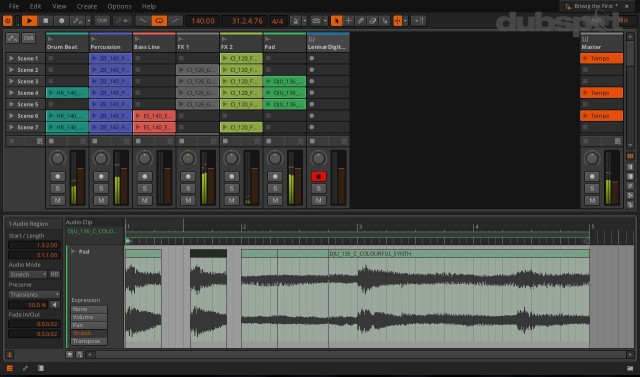Screen dimensions: 640x377
Task: Click the Stop button in the transport
Action: click(x=46, y=20)
